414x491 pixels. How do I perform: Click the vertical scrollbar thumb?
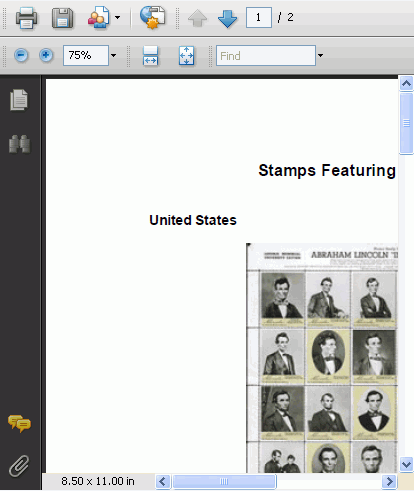406,123
